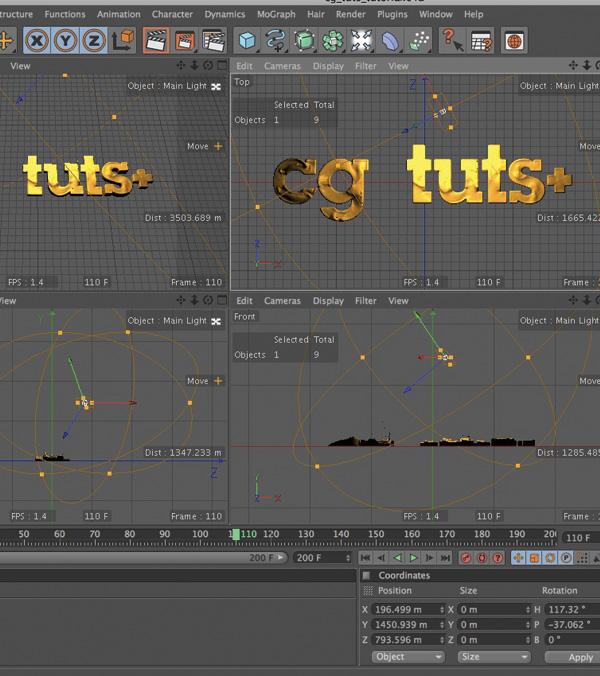Activate the question mark help pointer
The image size is (600, 676).
click(452, 41)
